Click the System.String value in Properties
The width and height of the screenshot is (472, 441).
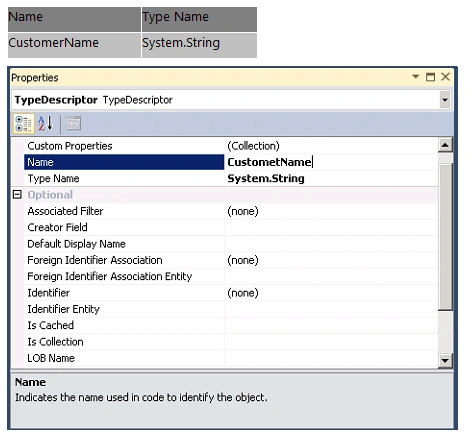click(x=266, y=178)
